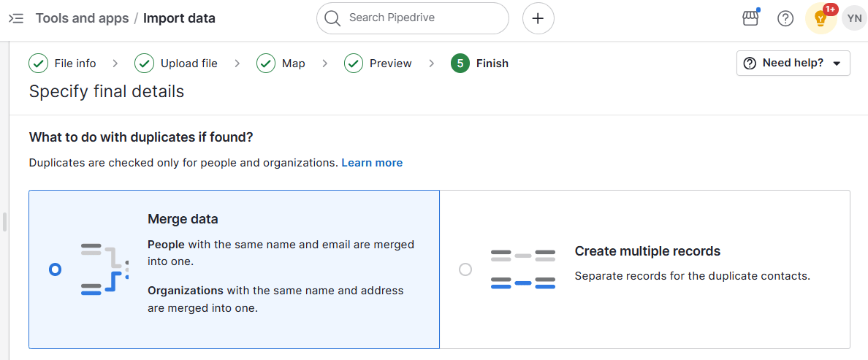The width and height of the screenshot is (868, 360).
Task: Click the search magnifier icon
Action: tap(332, 18)
